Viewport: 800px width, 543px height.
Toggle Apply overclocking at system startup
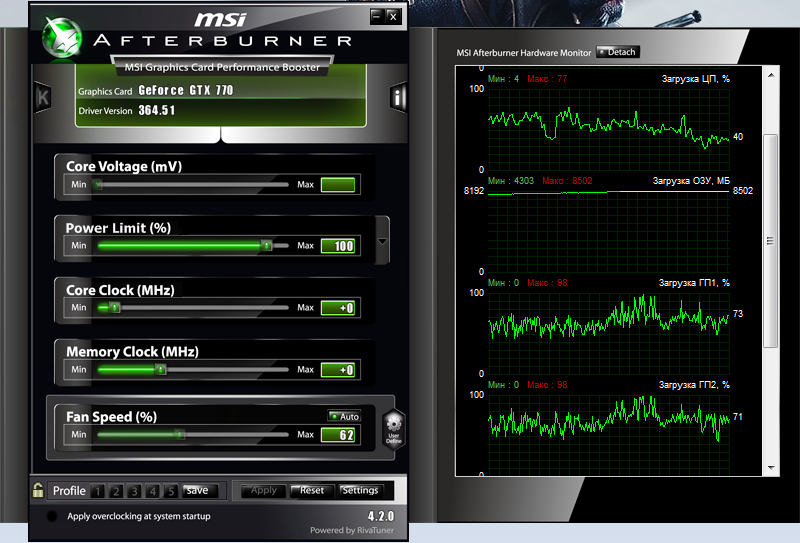tap(52, 516)
